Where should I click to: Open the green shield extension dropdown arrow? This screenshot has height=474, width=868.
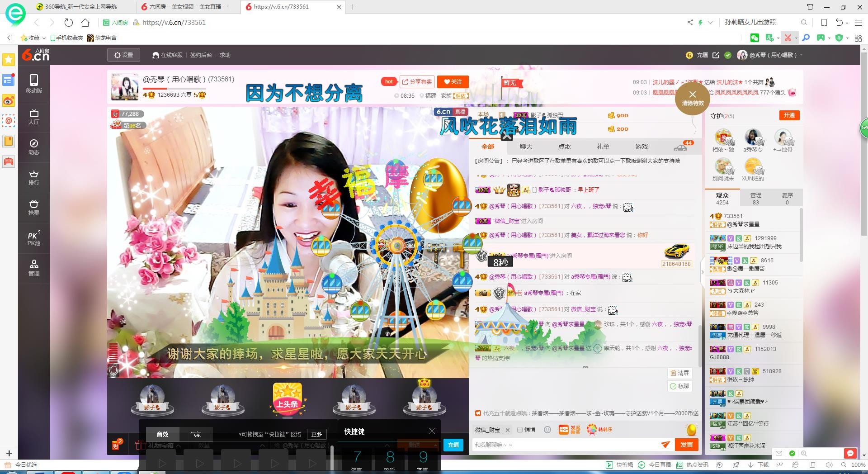click(x=847, y=38)
